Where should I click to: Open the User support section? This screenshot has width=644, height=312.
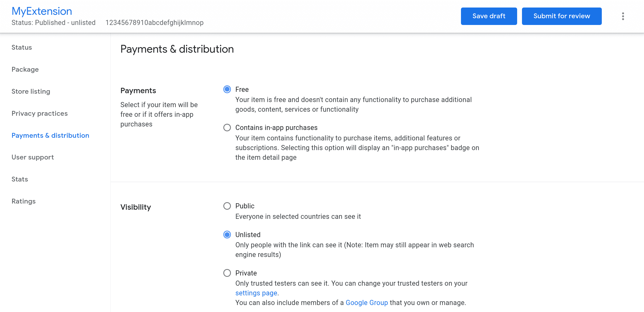pos(33,157)
